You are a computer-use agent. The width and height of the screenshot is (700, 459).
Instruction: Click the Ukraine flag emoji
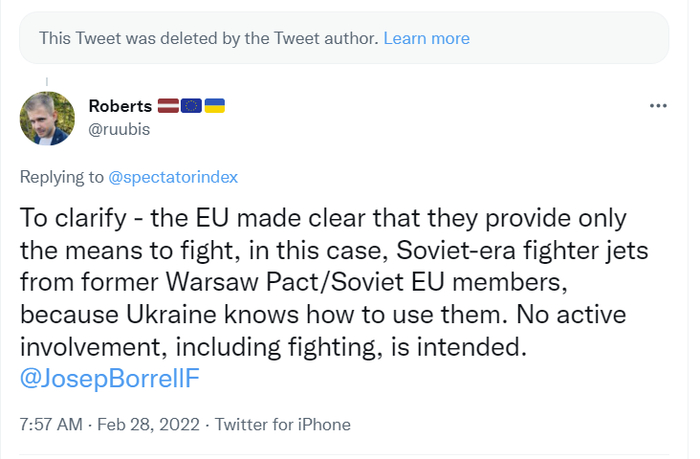point(214,105)
